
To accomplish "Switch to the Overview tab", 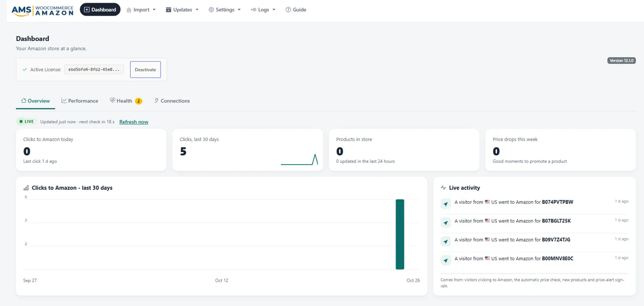I will [35, 101].
